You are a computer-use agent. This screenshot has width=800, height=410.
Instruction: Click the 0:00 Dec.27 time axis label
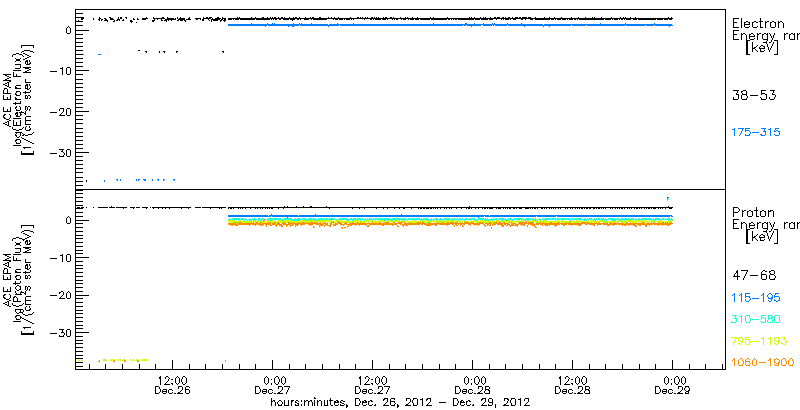pos(272,386)
